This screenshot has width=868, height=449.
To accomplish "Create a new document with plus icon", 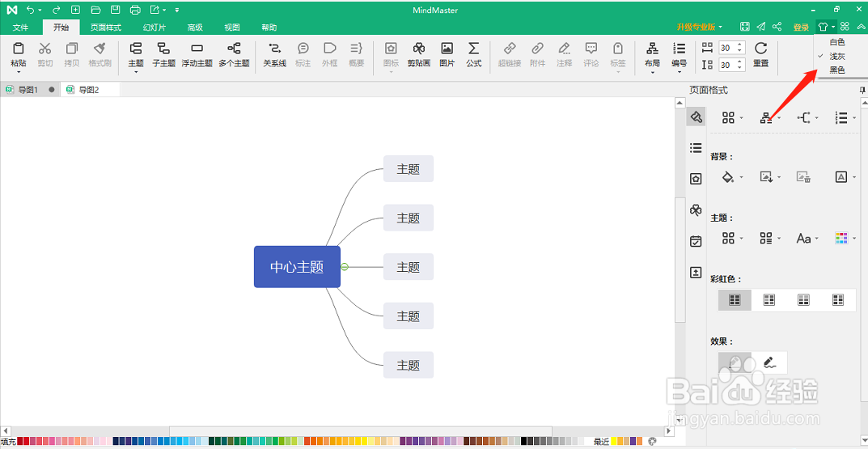I will pyautogui.click(x=76, y=10).
